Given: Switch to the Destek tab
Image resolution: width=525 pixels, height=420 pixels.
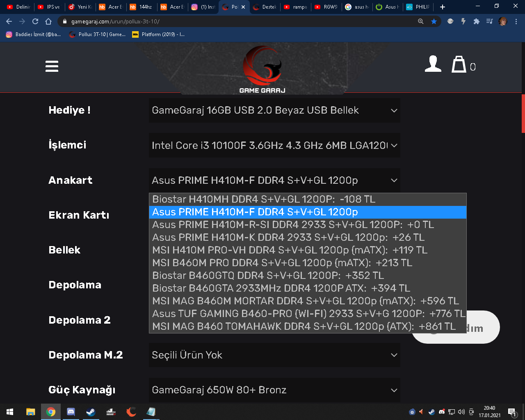Looking at the screenshot, I should coord(265,7).
